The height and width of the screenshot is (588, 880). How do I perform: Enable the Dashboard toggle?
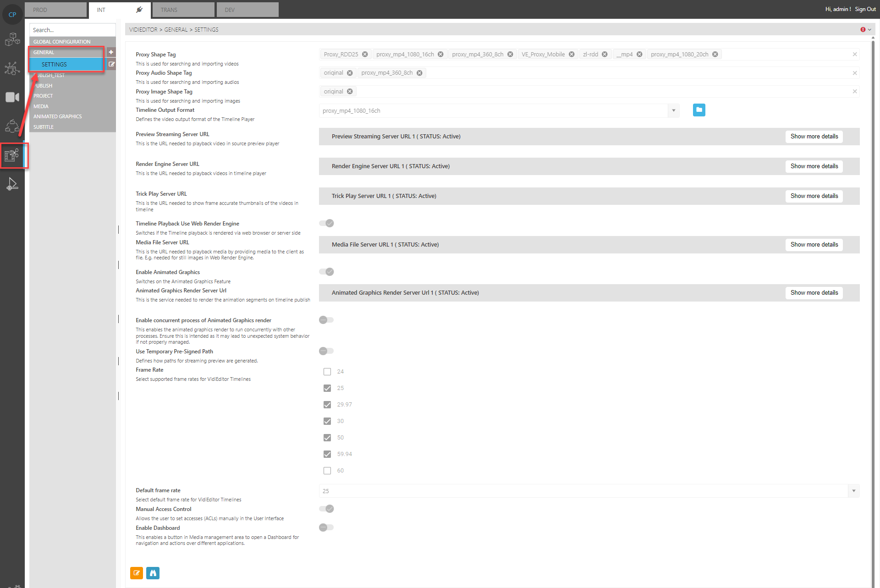coord(326,528)
